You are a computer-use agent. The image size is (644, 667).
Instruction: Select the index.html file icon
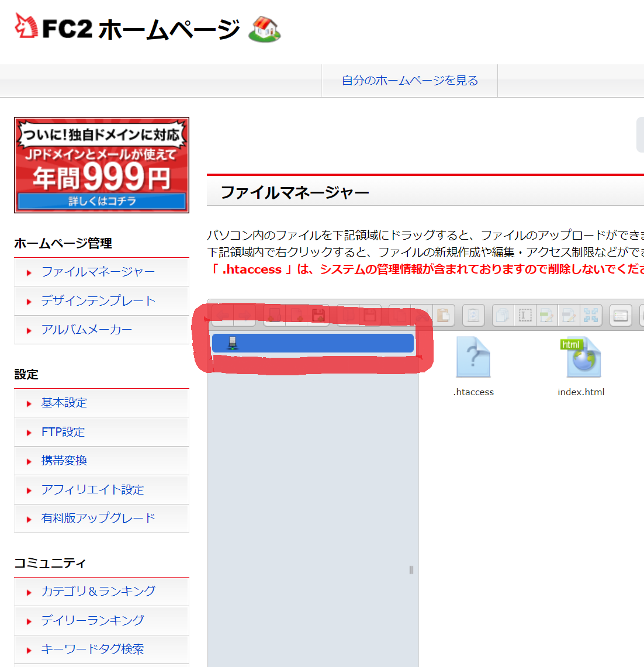pyautogui.click(x=581, y=357)
